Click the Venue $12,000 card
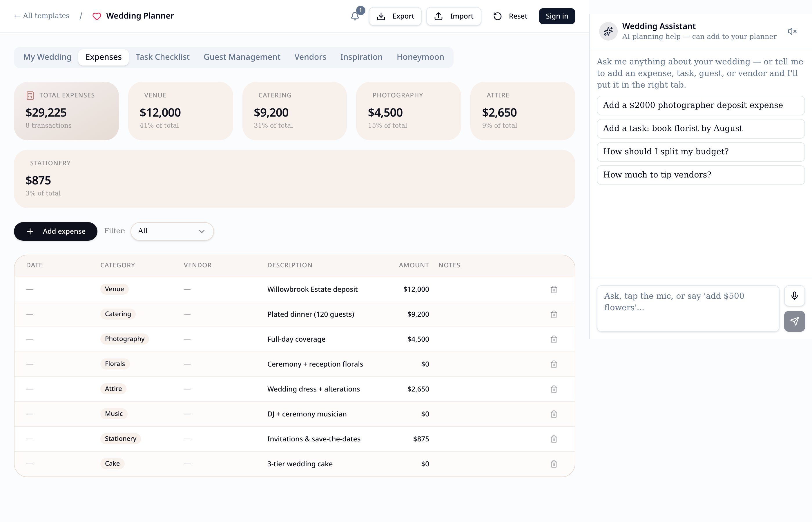The image size is (812, 522). [181, 111]
